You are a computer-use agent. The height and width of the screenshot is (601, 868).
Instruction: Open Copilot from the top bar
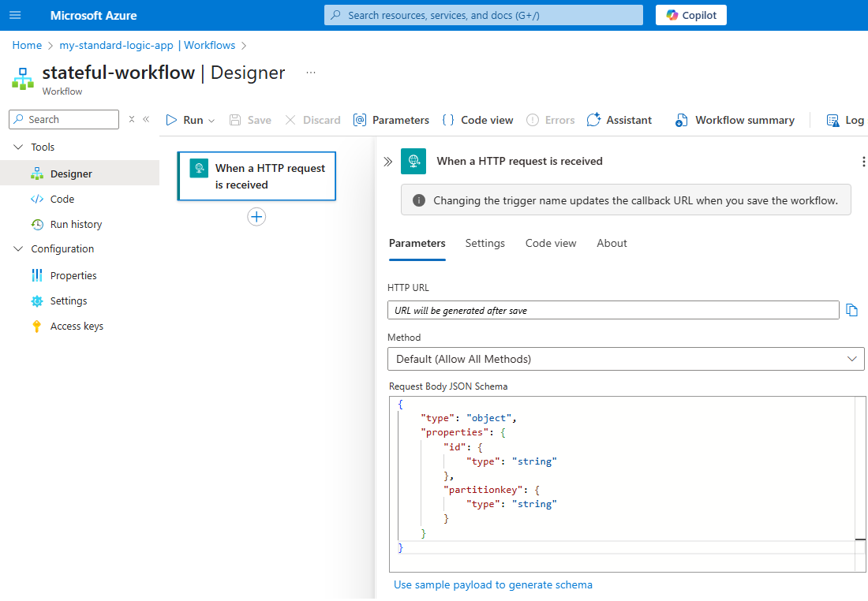coord(691,15)
